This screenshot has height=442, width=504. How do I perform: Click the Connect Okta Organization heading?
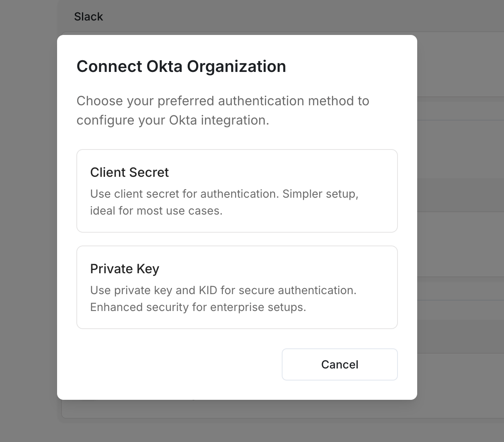(x=181, y=66)
